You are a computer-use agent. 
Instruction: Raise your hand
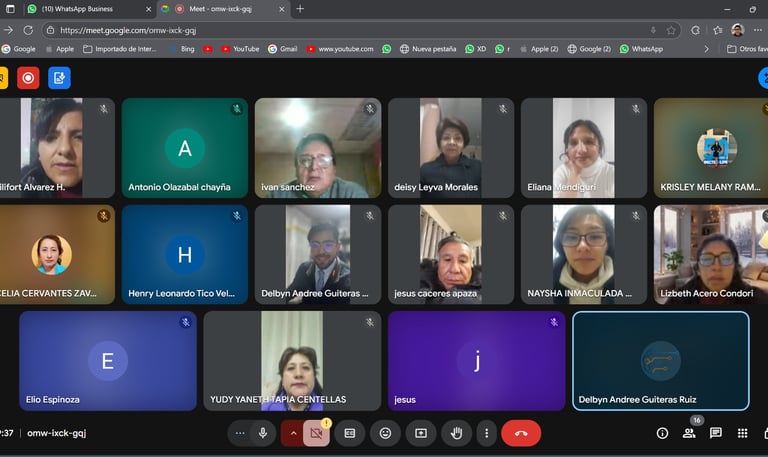(x=456, y=433)
